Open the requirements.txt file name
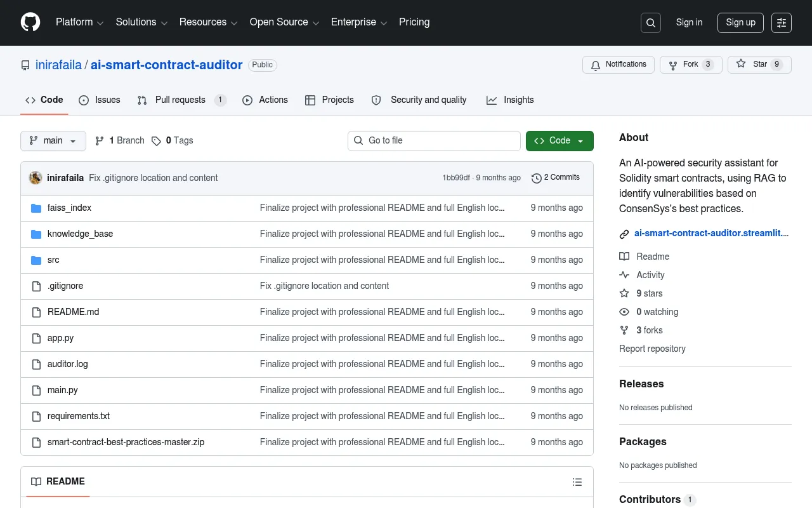This screenshot has height=508, width=812. [79, 416]
